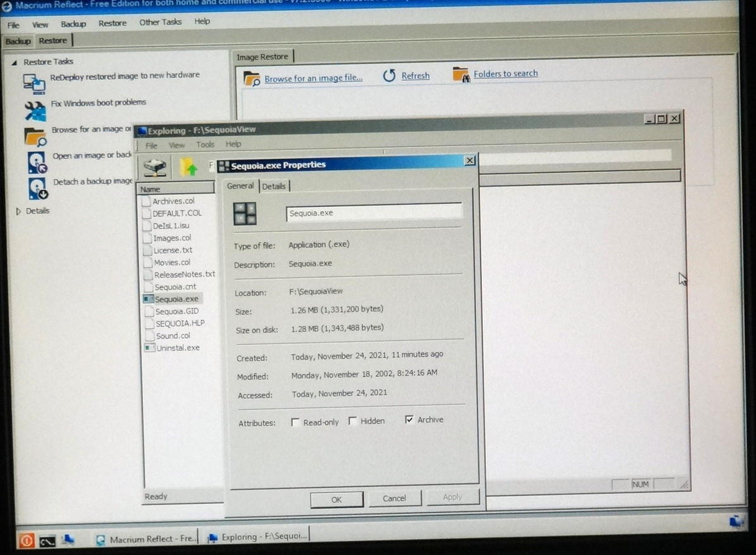Select Sequoia.cnt in file list
The height and width of the screenshot is (555, 756).
pyautogui.click(x=175, y=287)
